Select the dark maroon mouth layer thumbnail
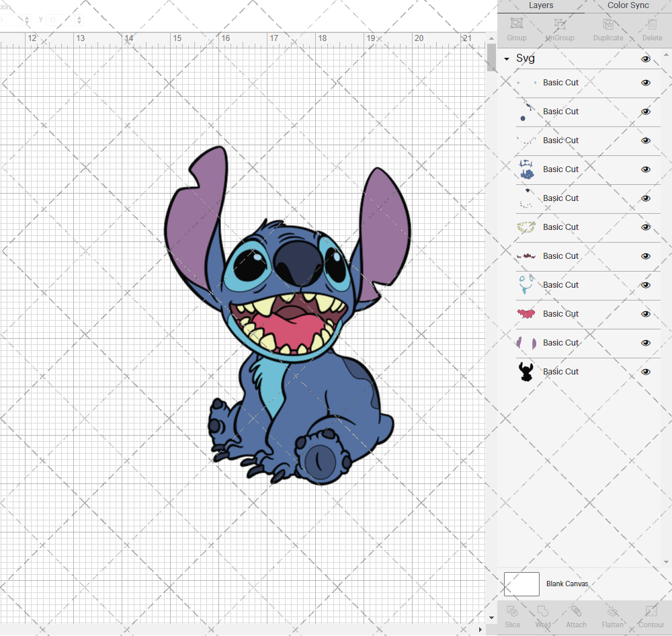672x636 pixels. (526, 256)
